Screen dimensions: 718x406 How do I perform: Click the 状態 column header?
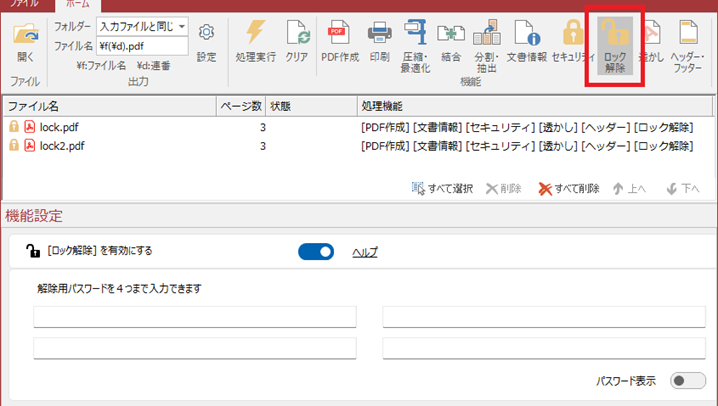pos(311,106)
